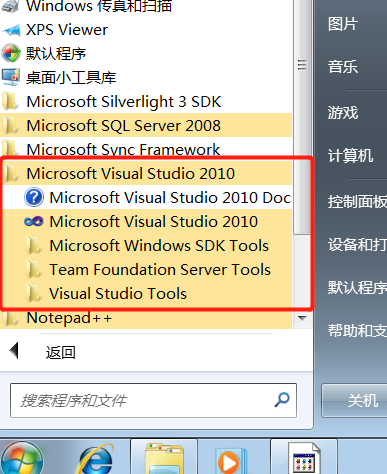The width and height of the screenshot is (387, 474).
Task: Open 控制面板 from right pane
Action: [x=357, y=201]
